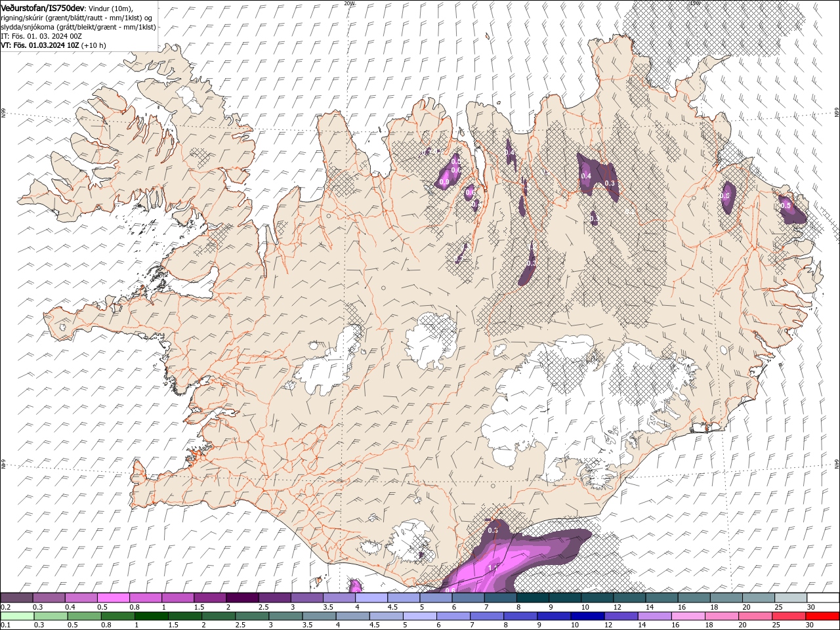Image resolution: width=840 pixels, height=630 pixels.
Task: Pick bottom legend swatch between 12 and 14
Action: pos(620,616)
